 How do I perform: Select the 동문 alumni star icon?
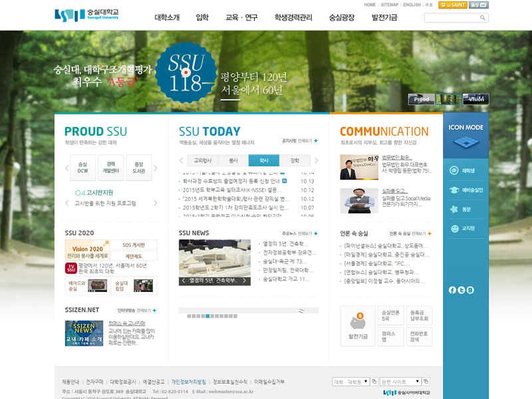tap(454, 208)
